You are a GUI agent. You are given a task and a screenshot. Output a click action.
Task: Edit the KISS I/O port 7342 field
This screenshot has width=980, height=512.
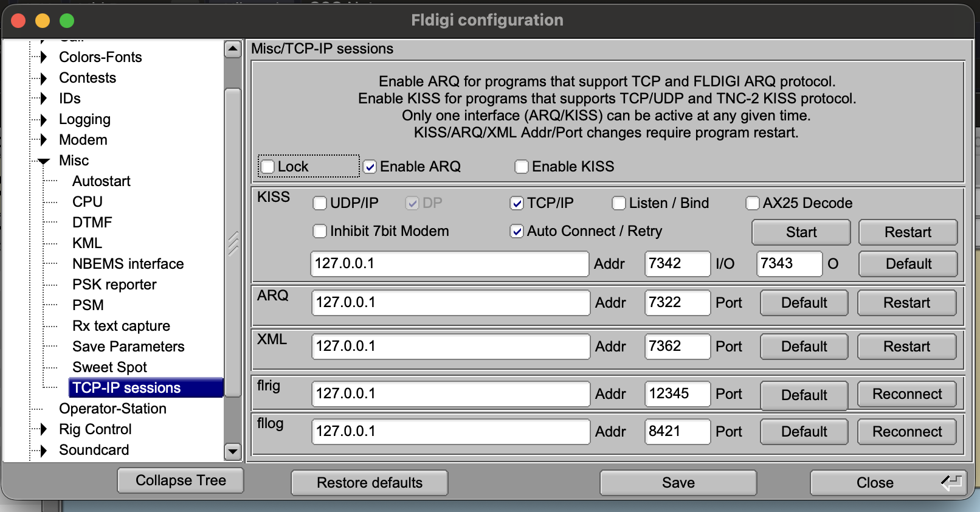click(677, 264)
